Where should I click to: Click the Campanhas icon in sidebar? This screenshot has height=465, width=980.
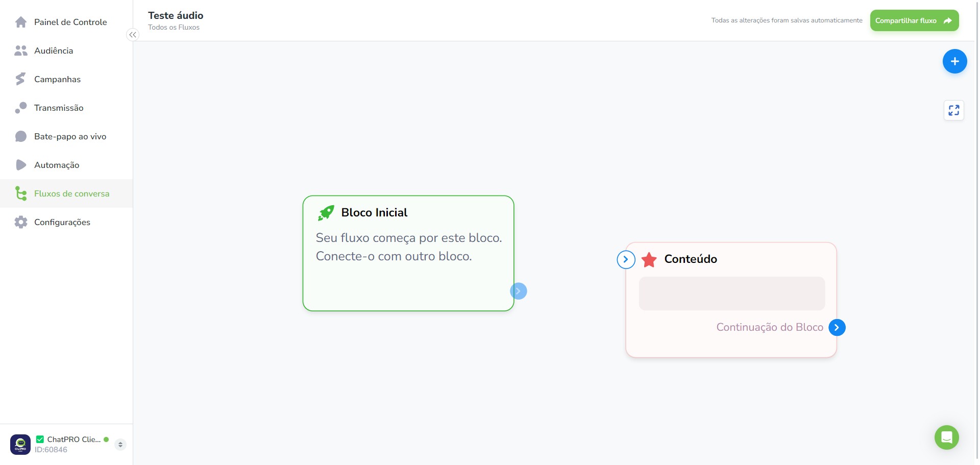(20, 79)
